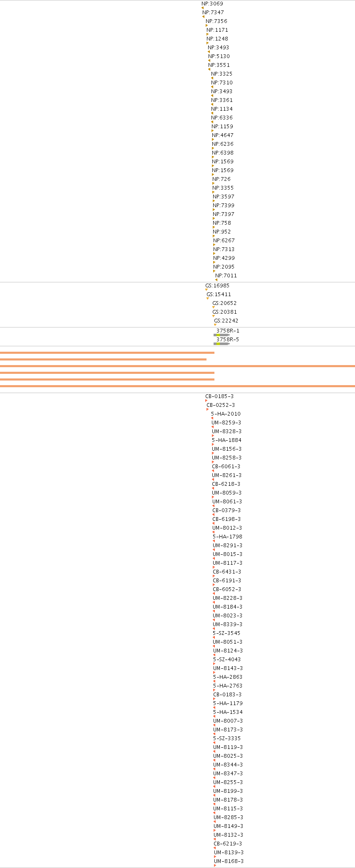Open the 5-SZ-3335 feature

227,739
